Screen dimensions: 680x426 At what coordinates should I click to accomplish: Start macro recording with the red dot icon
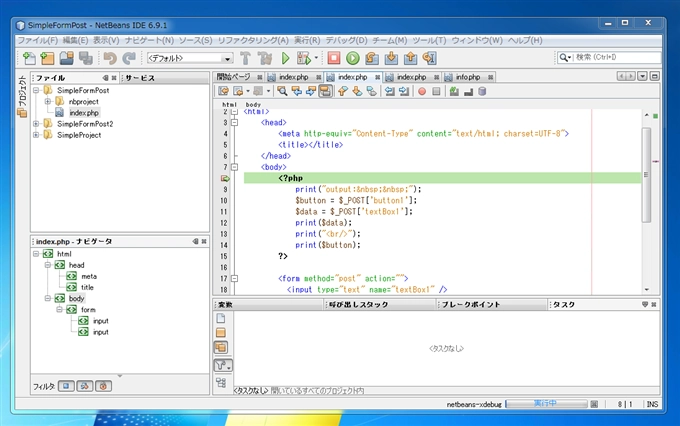[x=422, y=91]
